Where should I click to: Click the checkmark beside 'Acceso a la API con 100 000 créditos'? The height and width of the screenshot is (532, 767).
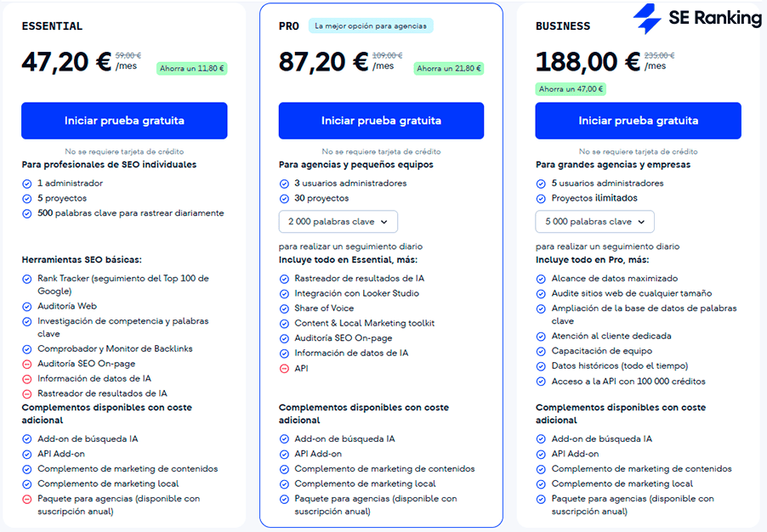[540, 381]
